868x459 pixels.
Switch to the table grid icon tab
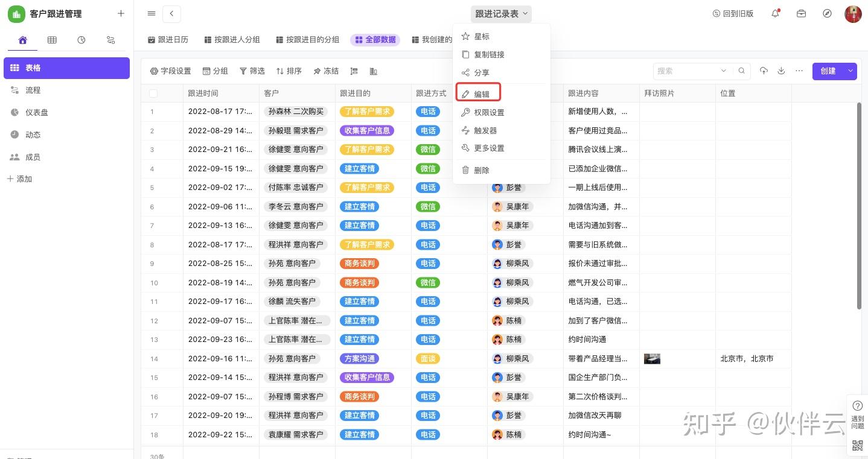[x=52, y=40]
